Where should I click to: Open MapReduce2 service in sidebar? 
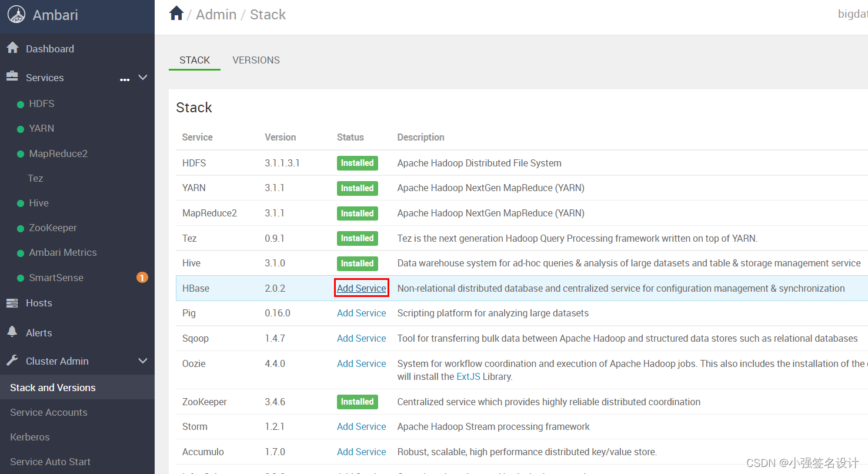click(58, 153)
